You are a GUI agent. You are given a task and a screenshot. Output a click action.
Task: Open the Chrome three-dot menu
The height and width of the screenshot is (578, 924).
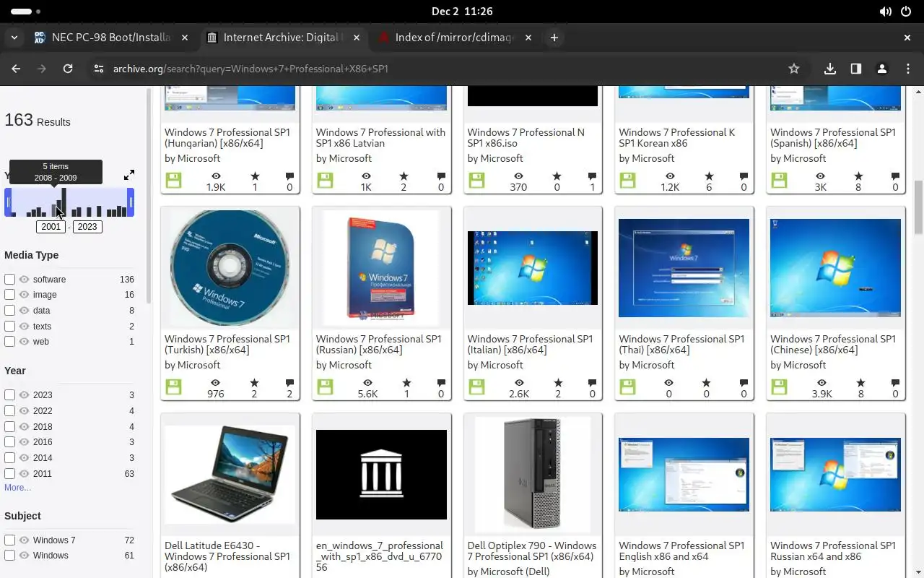tap(908, 69)
